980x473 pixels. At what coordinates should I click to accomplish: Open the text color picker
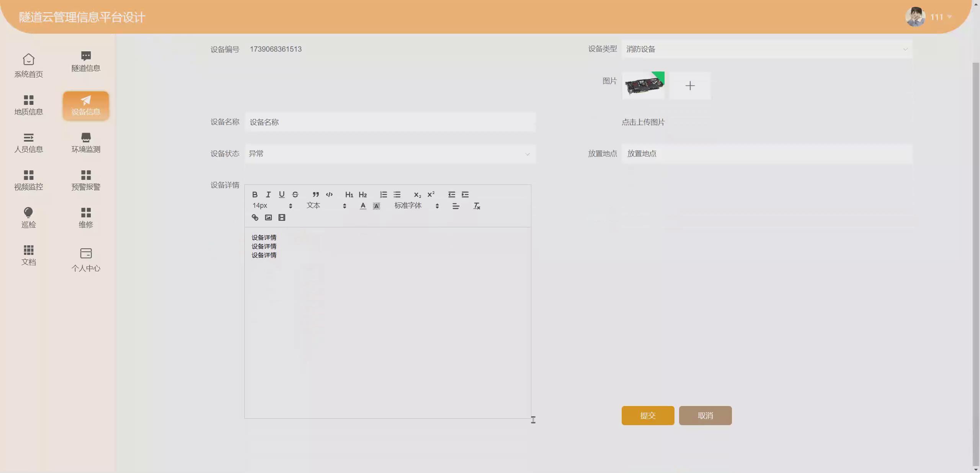[x=363, y=206]
